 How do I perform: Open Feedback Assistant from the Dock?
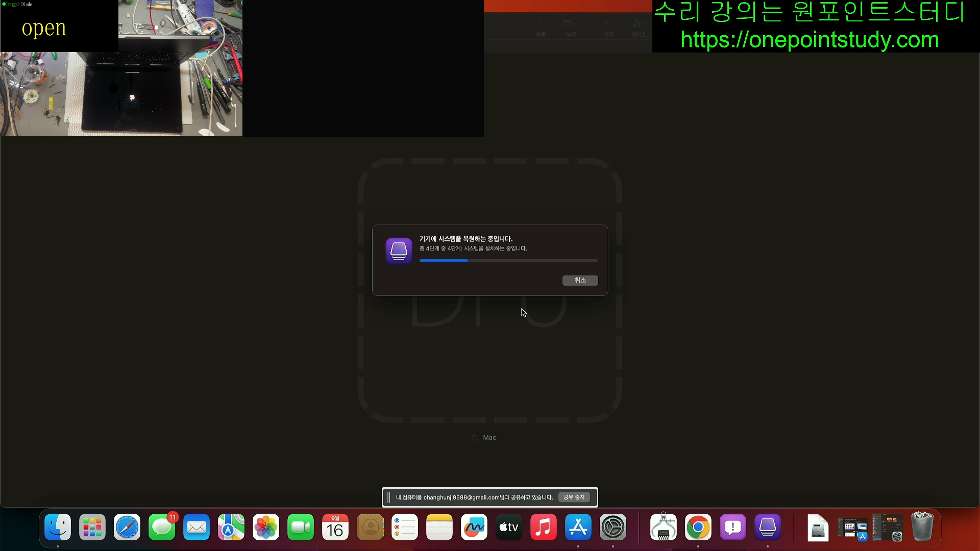[732, 527]
